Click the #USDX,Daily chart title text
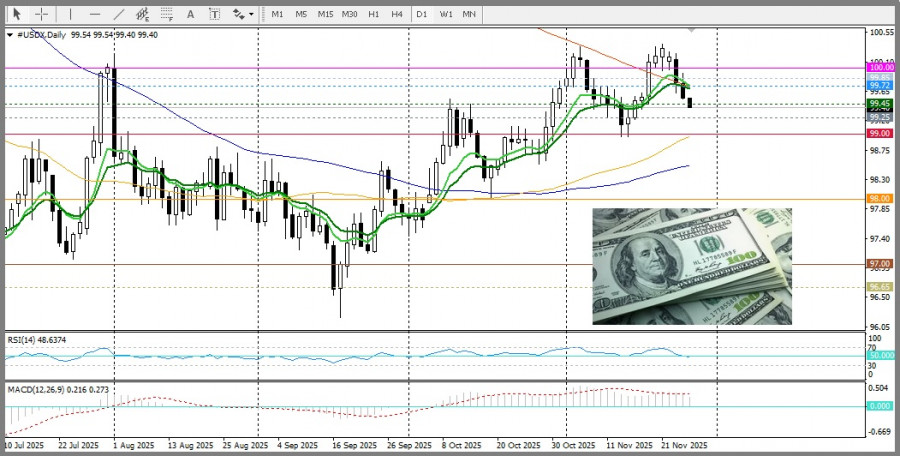The image size is (900, 456). tap(40, 35)
